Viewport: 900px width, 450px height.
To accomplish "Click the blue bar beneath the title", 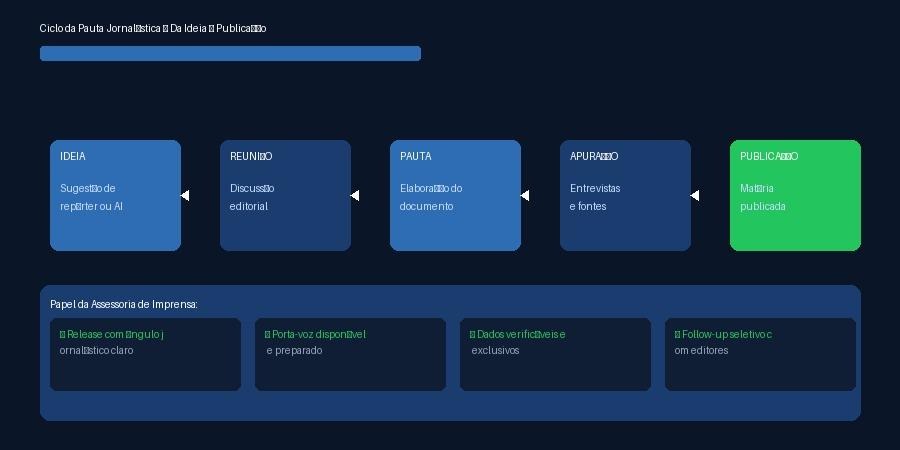I will (x=230, y=53).
